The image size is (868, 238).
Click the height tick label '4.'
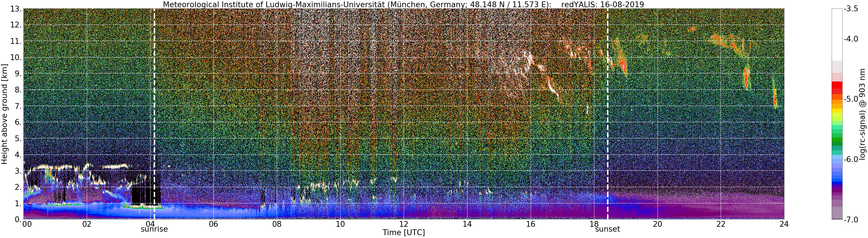(x=18, y=155)
